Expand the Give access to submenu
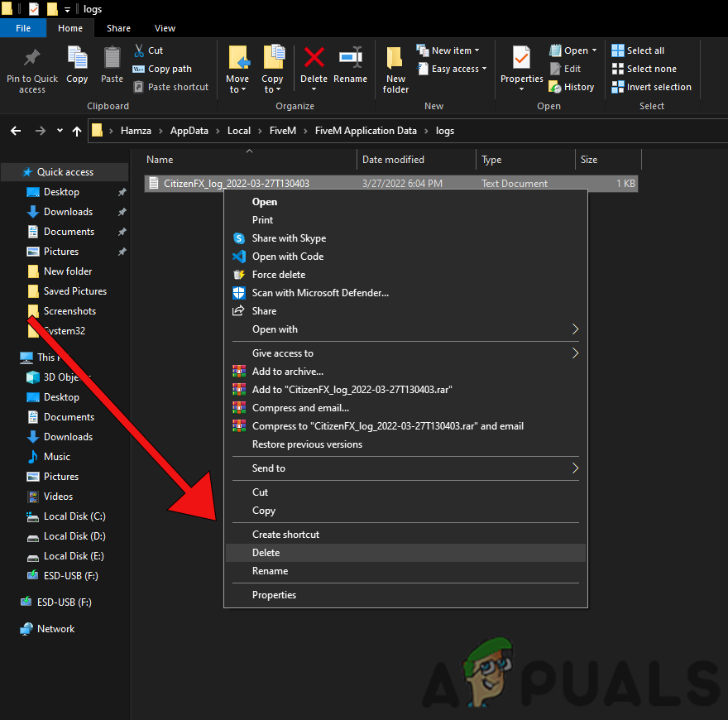The height and width of the screenshot is (720, 728). [405, 353]
